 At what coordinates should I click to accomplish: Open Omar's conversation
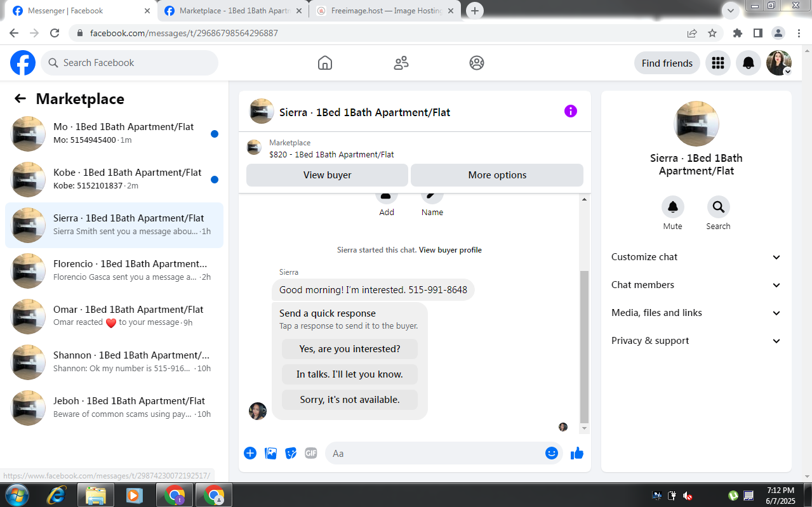114,317
